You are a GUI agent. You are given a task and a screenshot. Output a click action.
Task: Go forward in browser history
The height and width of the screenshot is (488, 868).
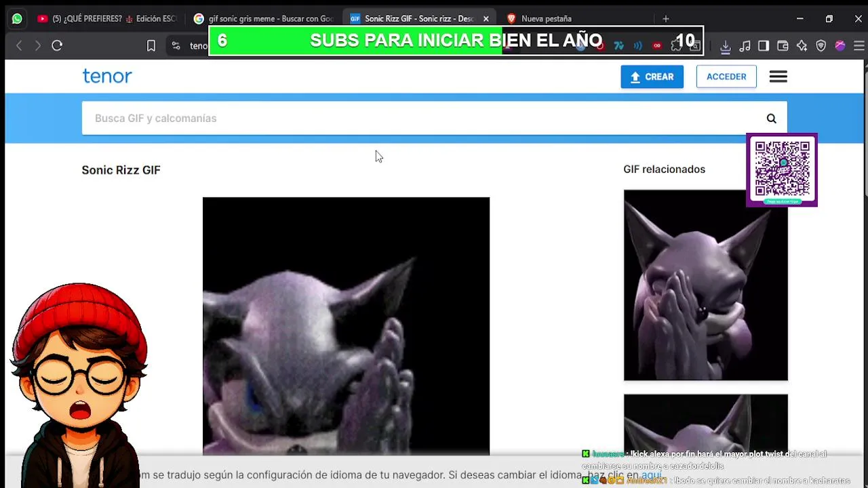38,45
